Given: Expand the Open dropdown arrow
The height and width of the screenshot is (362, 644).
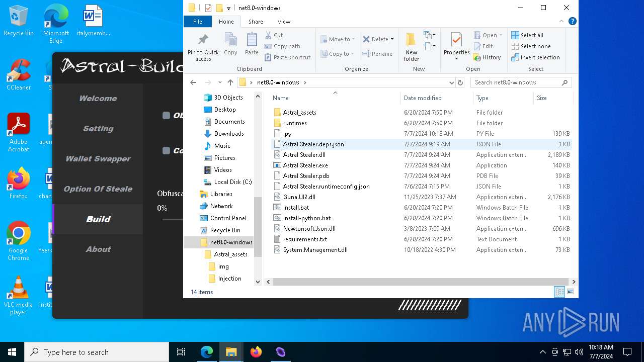Looking at the screenshot, I should click(500, 35).
